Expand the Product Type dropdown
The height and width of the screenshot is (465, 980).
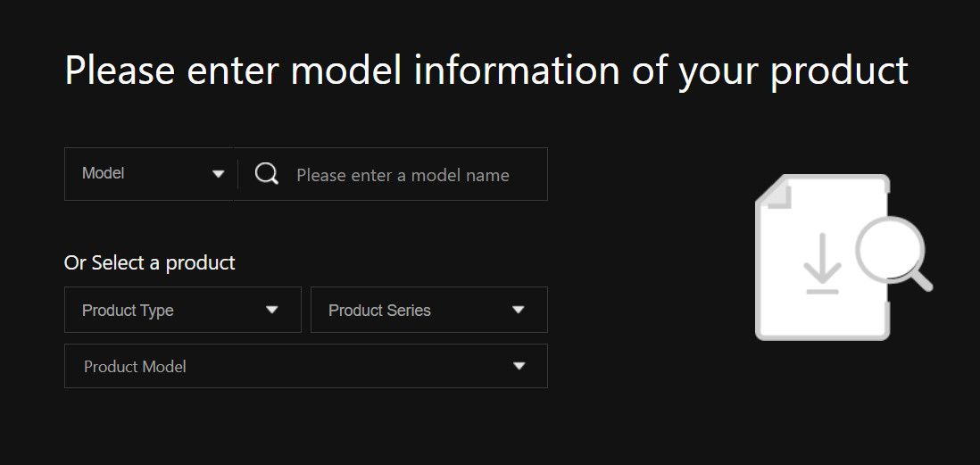pos(182,310)
